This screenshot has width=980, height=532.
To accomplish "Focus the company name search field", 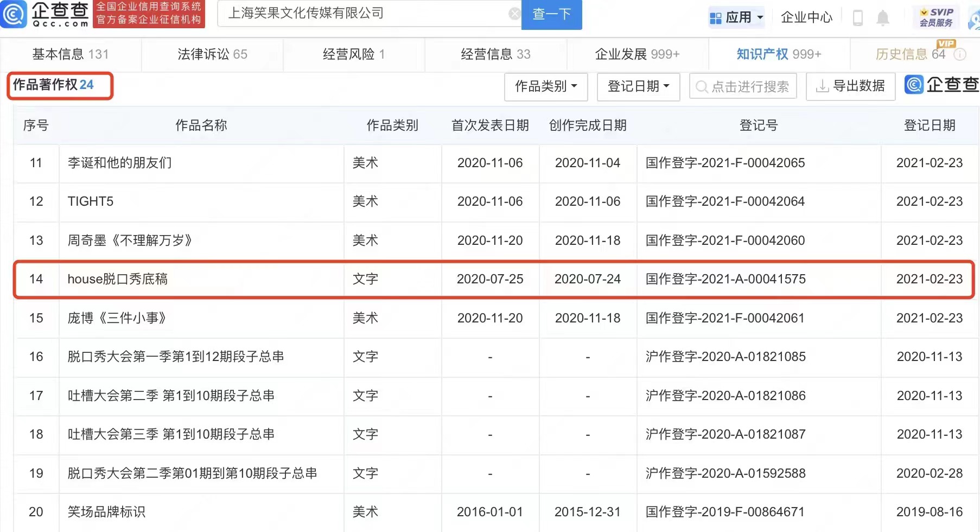I will 369,14.
